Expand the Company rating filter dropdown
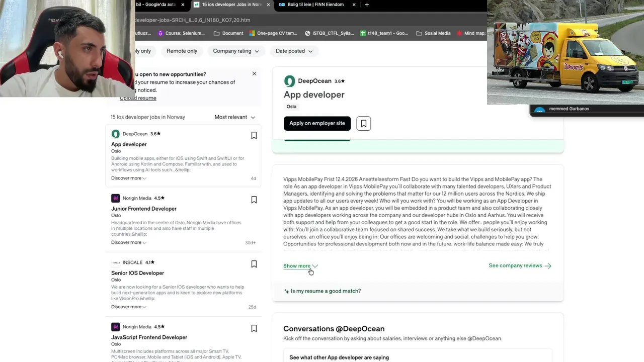This screenshot has height=362, width=644. [235, 51]
